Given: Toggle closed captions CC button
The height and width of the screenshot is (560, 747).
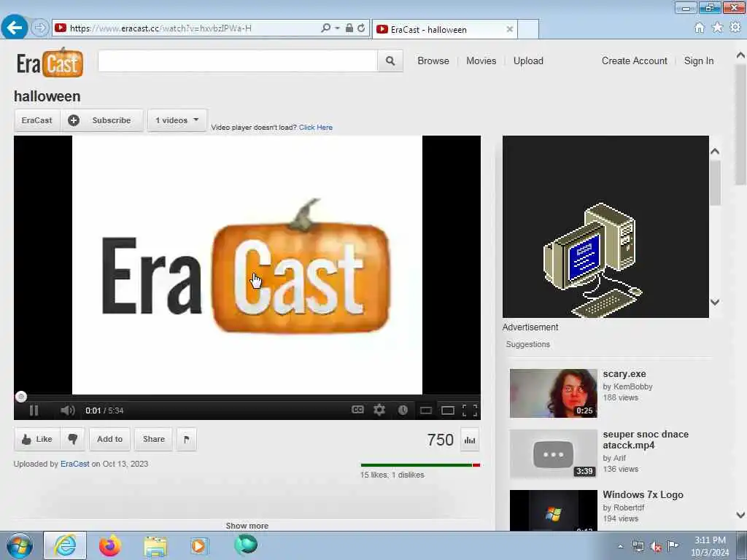Looking at the screenshot, I should click(x=357, y=410).
